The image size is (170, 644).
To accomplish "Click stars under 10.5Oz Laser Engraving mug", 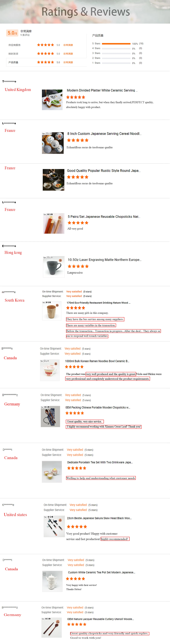I will [78, 266].
